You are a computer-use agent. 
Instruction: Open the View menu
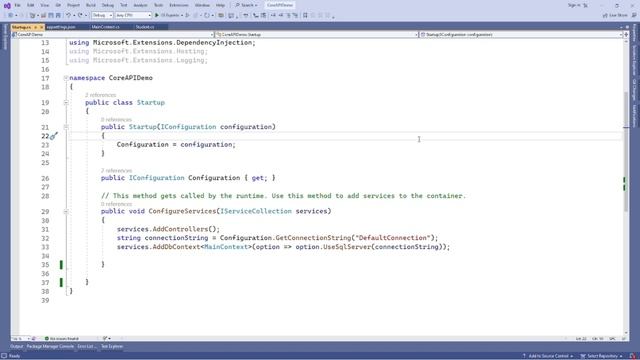[44, 5]
